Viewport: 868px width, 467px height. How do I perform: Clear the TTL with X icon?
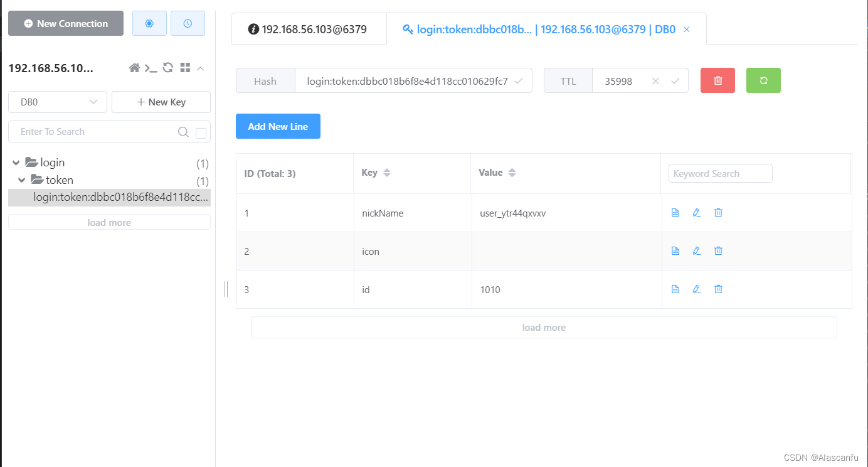pos(655,81)
